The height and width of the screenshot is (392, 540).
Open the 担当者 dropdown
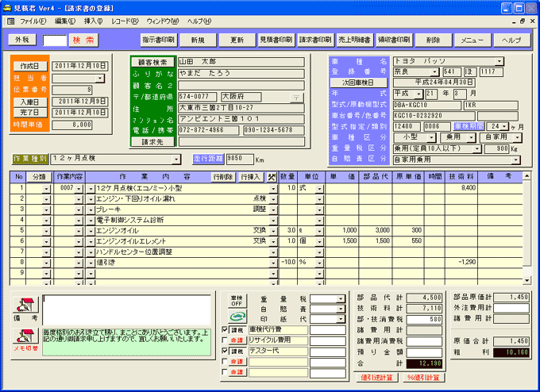(x=99, y=79)
